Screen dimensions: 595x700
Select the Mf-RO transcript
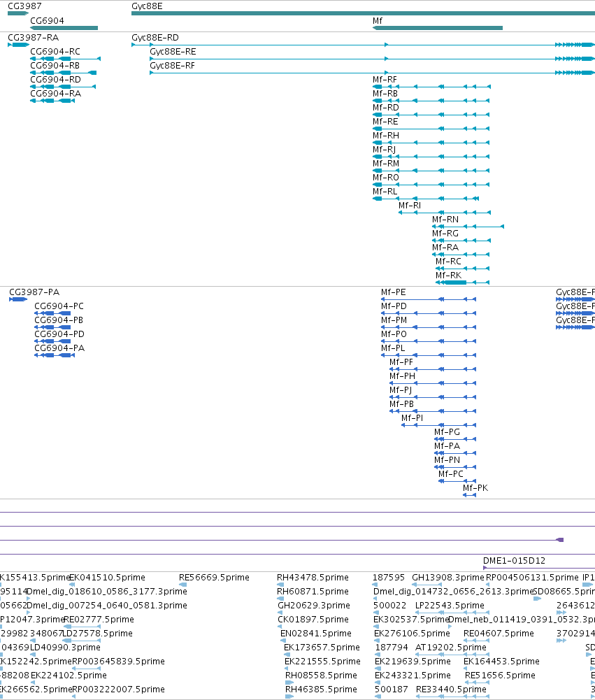431,185
